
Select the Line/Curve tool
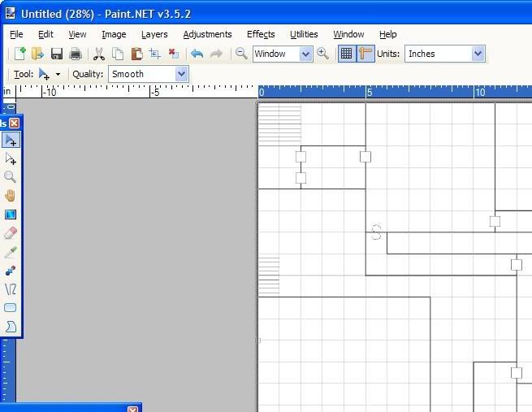[x=11, y=289]
